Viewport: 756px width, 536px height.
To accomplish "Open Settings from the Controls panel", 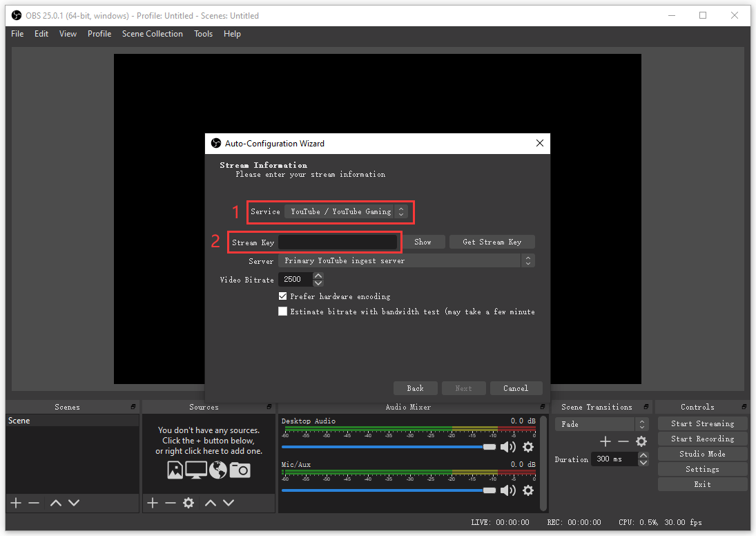I will coord(702,469).
